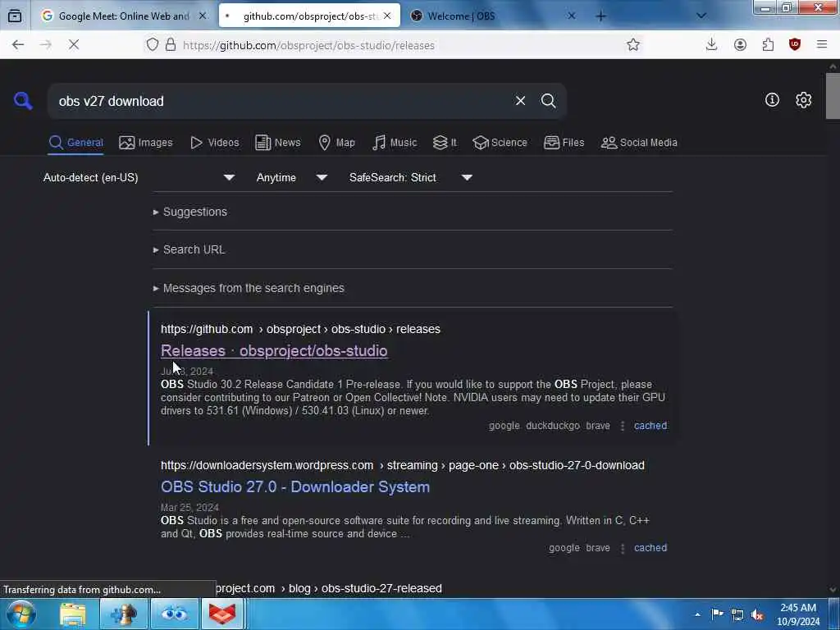Screen dimensions: 840x630
Task: Open the Firefox downloads panel
Action: 711,45
